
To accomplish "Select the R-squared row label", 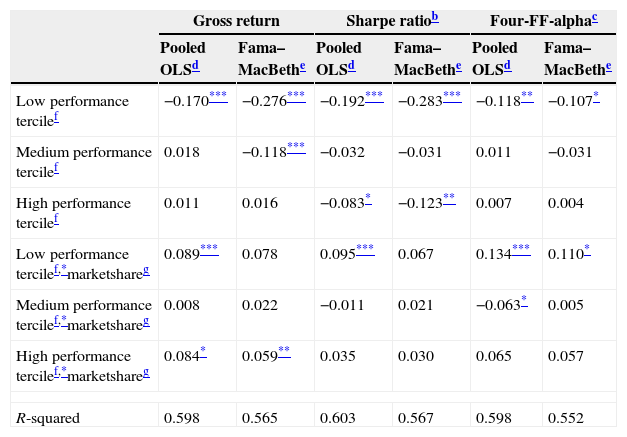I will (48, 418).
